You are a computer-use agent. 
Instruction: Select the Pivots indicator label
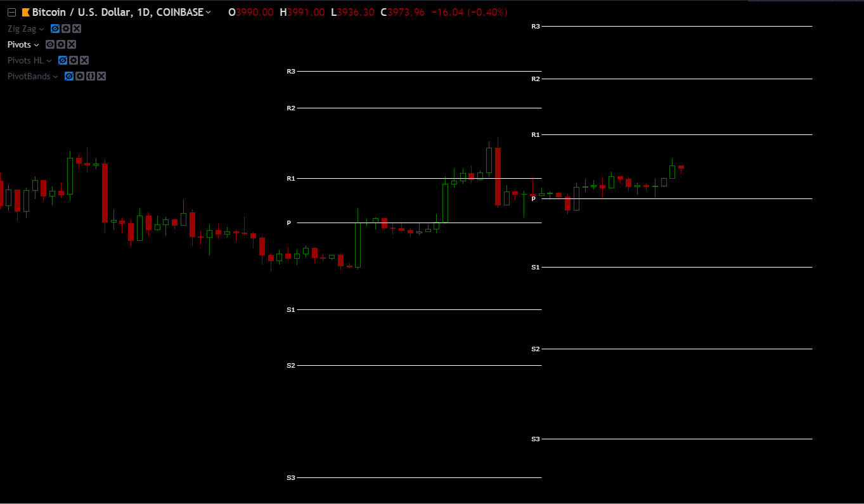coord(19,44)
